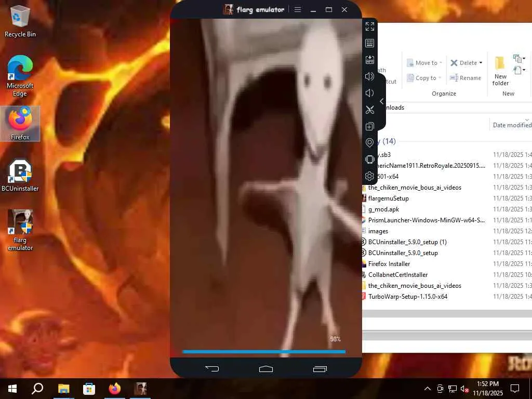Open the notification center icon
The height and width of the screenshot is (399, 532).
coord(515,389)
